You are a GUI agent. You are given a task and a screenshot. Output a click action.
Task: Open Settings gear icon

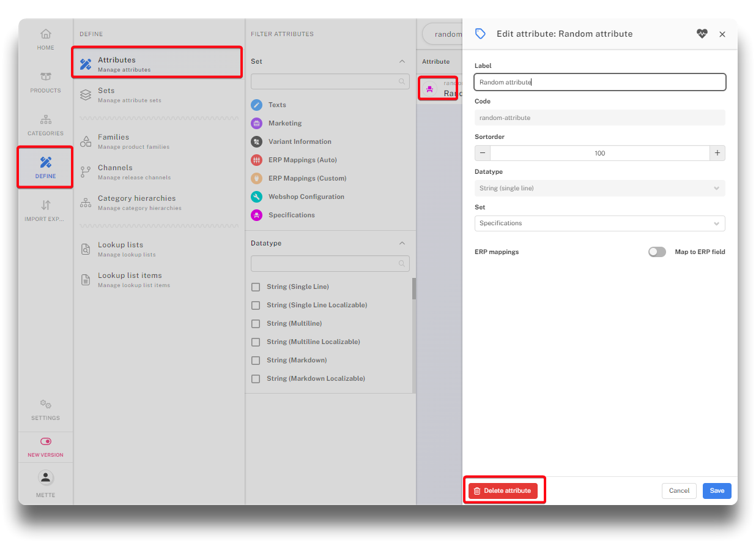[x=46, y=405]
